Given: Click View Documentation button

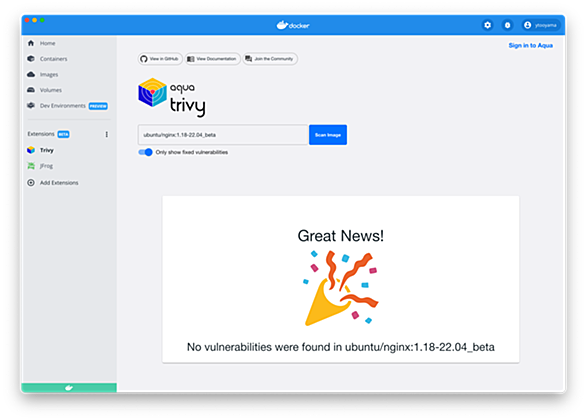Looking at the screenshot, I should coord(212,59).
